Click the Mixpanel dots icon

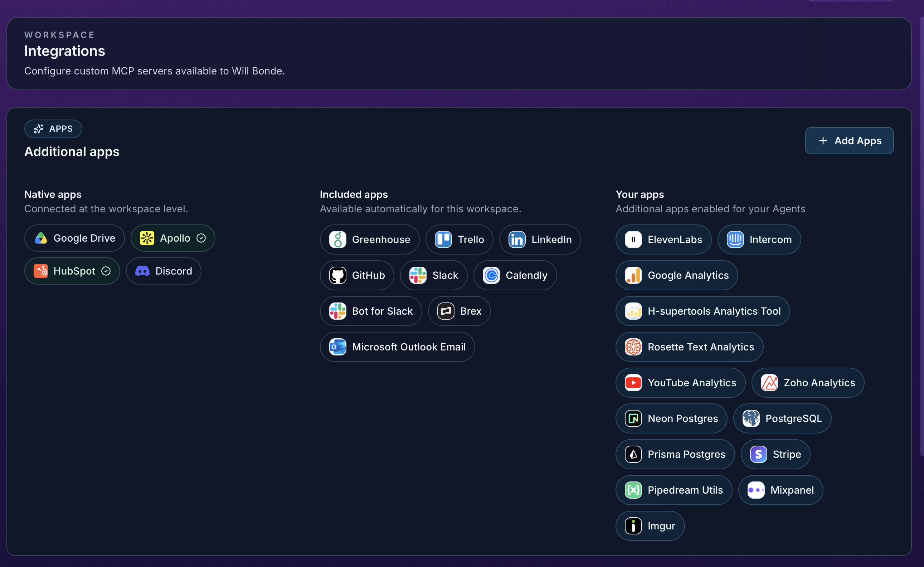pos(756,490)
